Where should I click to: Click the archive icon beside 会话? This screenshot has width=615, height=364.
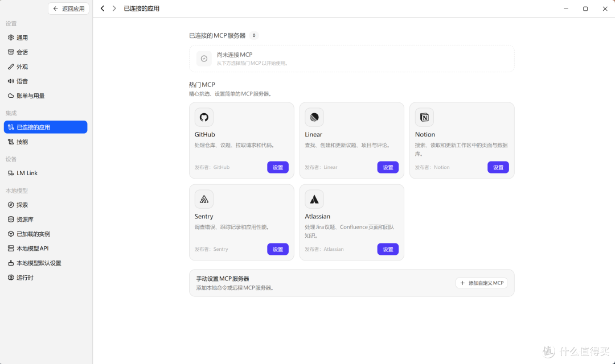point(11,52)
